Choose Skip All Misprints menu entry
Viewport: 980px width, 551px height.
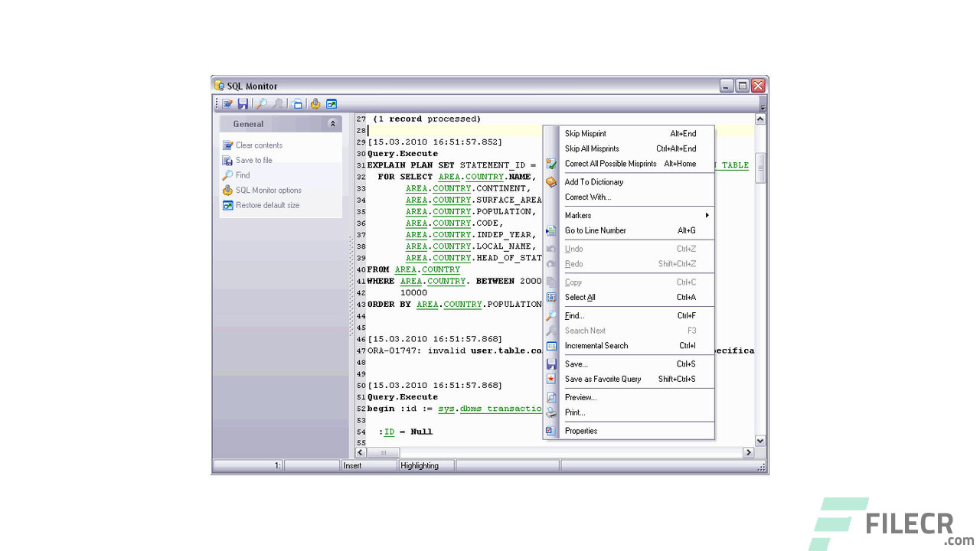[x=629, y=148]
